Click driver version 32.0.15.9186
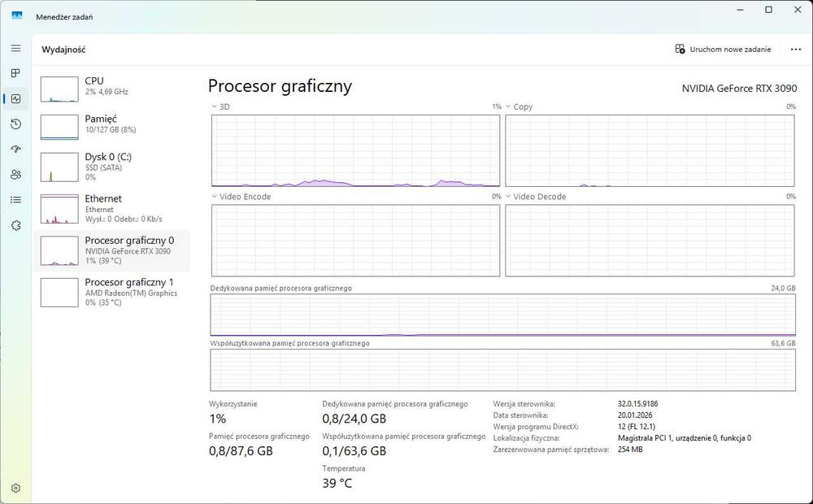Image resolution: width=813 pixels, height=504 pixels. point(637,403)
